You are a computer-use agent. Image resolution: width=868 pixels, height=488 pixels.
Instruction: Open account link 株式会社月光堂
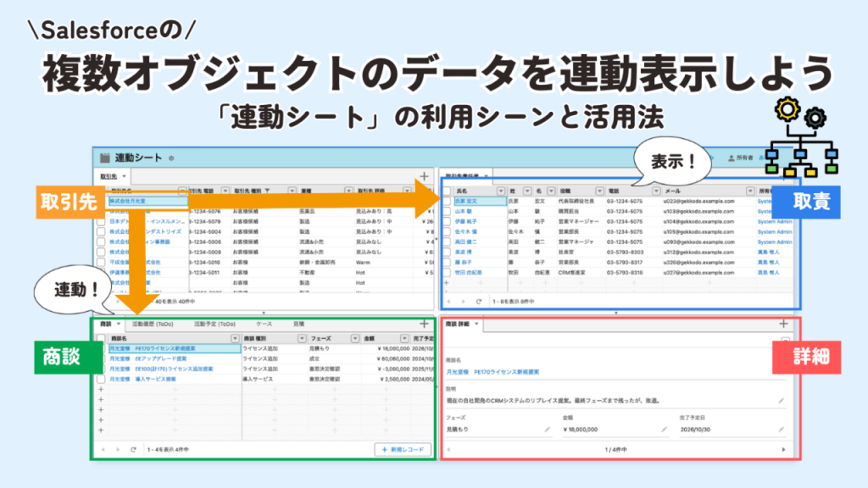(x=127, y=202)
